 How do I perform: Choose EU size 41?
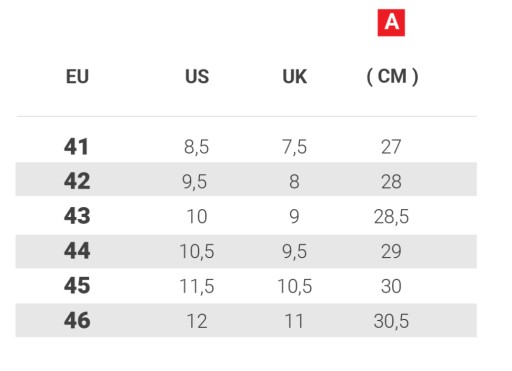coord(76,147)
